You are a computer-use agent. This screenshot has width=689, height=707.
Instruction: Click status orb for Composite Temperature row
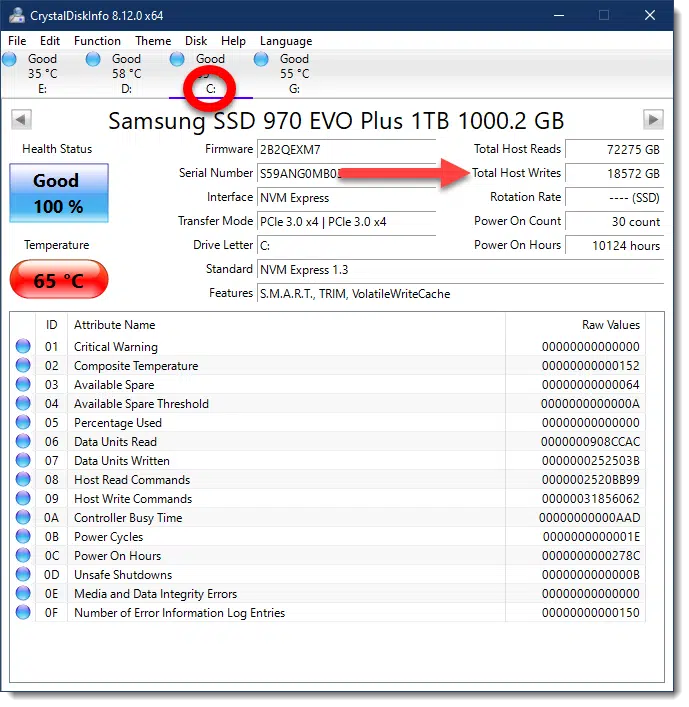click(x=23, y=365)
